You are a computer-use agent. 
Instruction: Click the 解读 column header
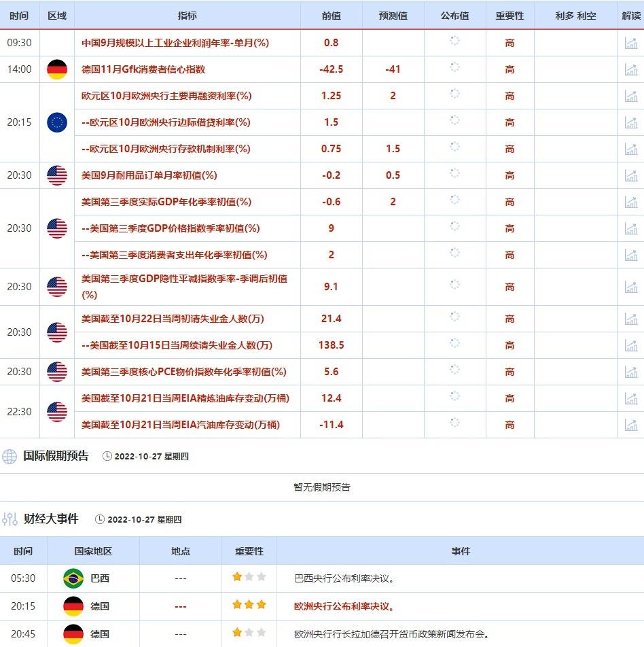click(630, 16)
